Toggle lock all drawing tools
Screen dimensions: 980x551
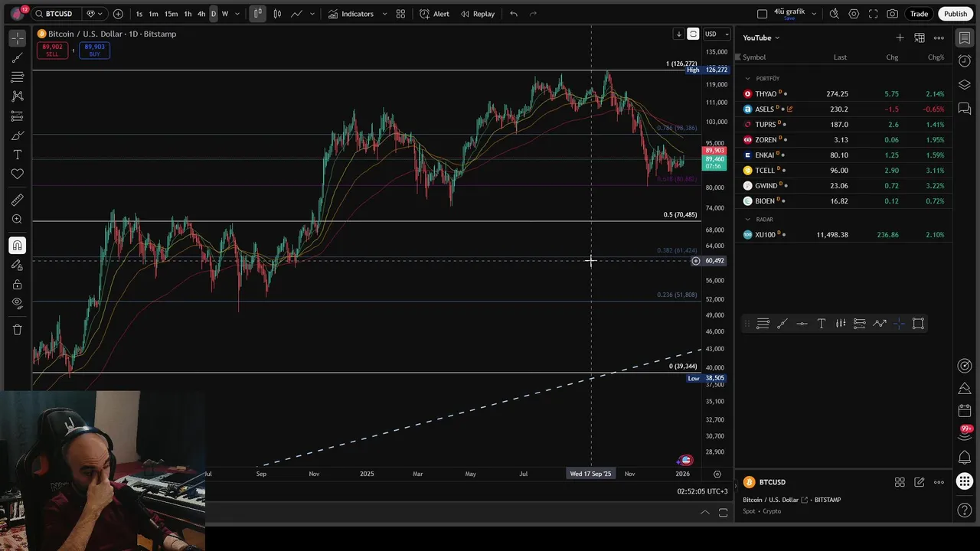pyautogui.click(x=17, y=284)
